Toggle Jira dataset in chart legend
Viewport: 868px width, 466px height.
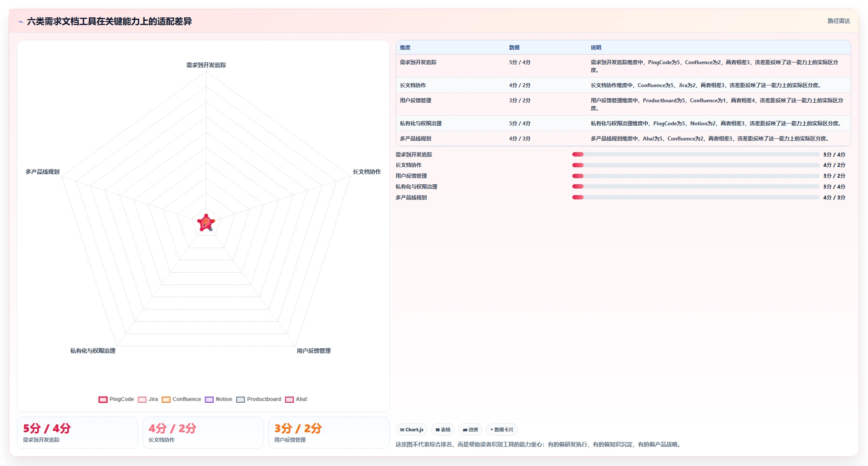pyautogui.click(x=148, y=399)
